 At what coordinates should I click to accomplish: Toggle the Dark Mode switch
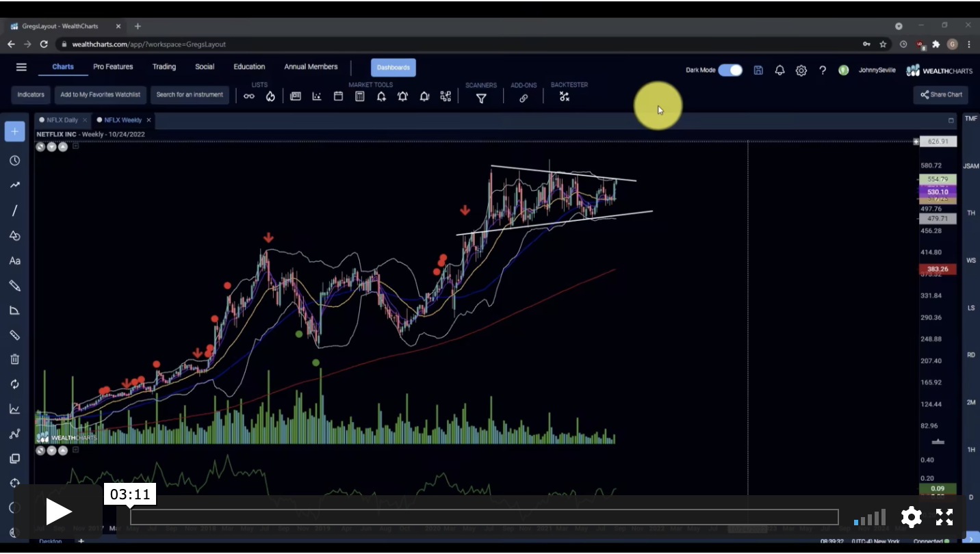(730, 70)
